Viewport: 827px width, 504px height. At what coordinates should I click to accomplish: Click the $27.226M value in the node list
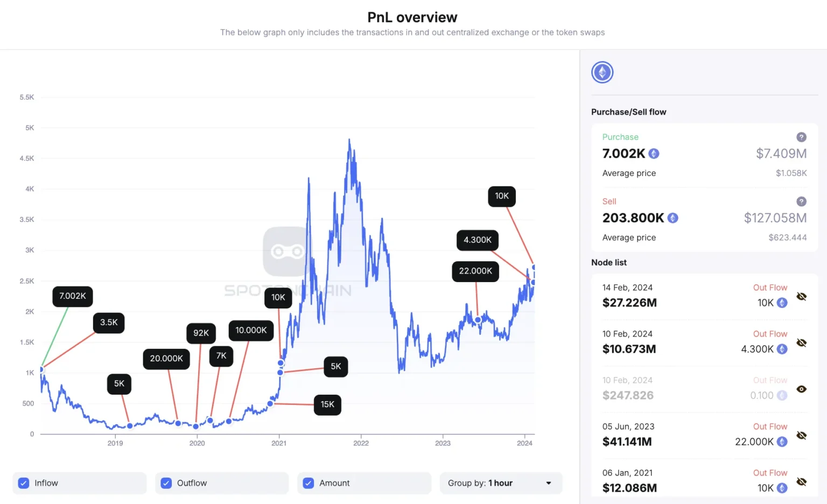629,303
